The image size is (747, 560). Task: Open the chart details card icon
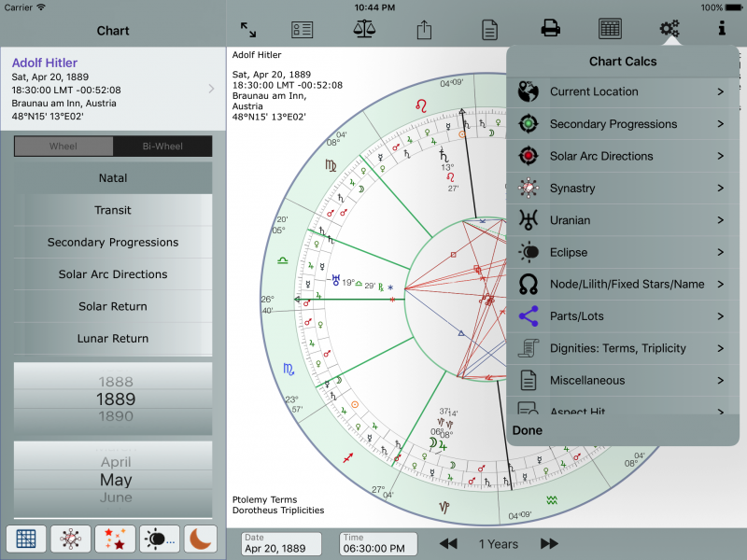click(301, 29)
